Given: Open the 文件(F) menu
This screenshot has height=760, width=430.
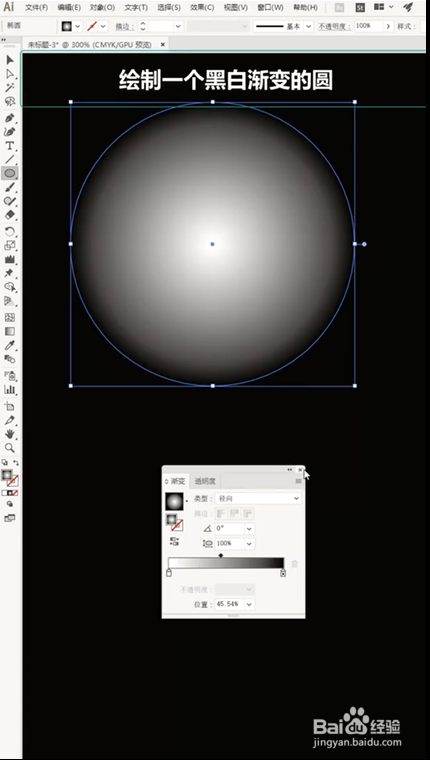Looking at the screenshot, I should click(x=36, y=7).
